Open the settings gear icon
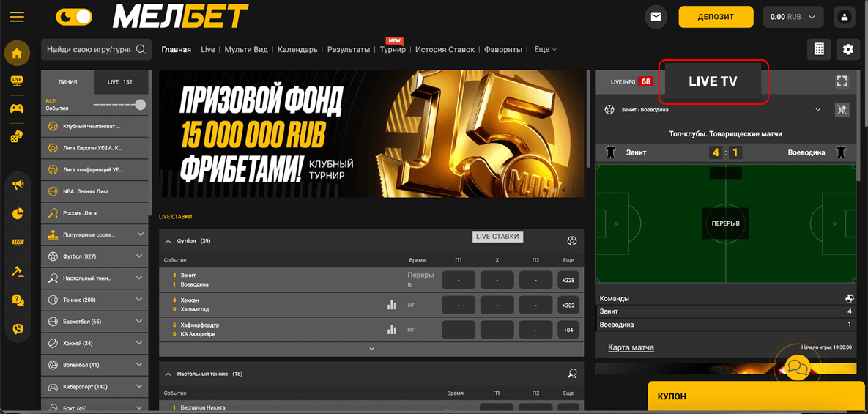This screenshot has height=414, width=868. [x=848, y=49]
